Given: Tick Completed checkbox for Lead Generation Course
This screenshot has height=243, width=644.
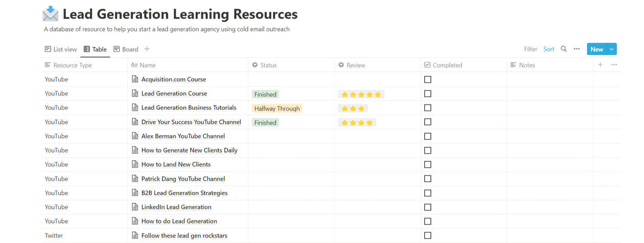Looking at the screenshot, I should (x=428, y=94).
